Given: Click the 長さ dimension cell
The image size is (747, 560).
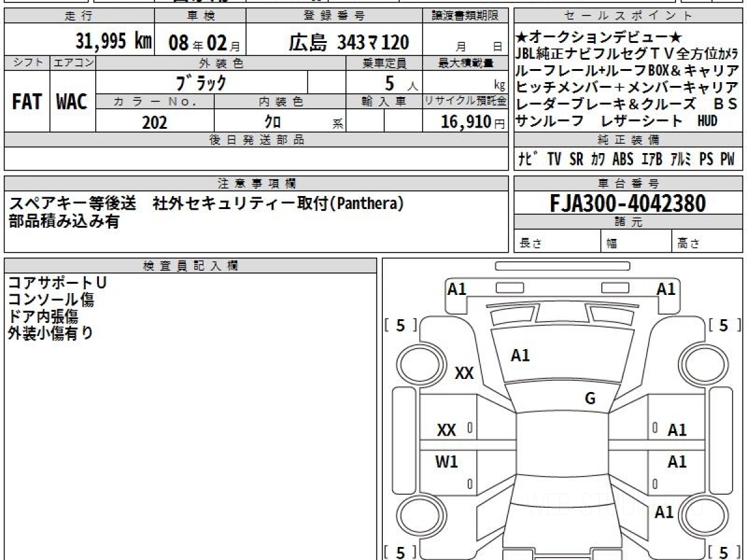Looking at the screenshot, I should click(557, 241).
